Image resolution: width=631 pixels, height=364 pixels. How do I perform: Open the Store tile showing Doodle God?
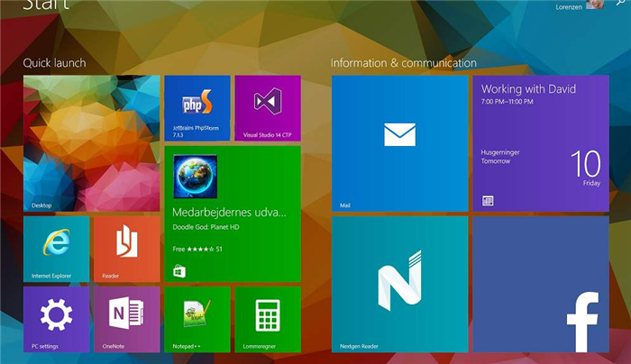point(233,214)
